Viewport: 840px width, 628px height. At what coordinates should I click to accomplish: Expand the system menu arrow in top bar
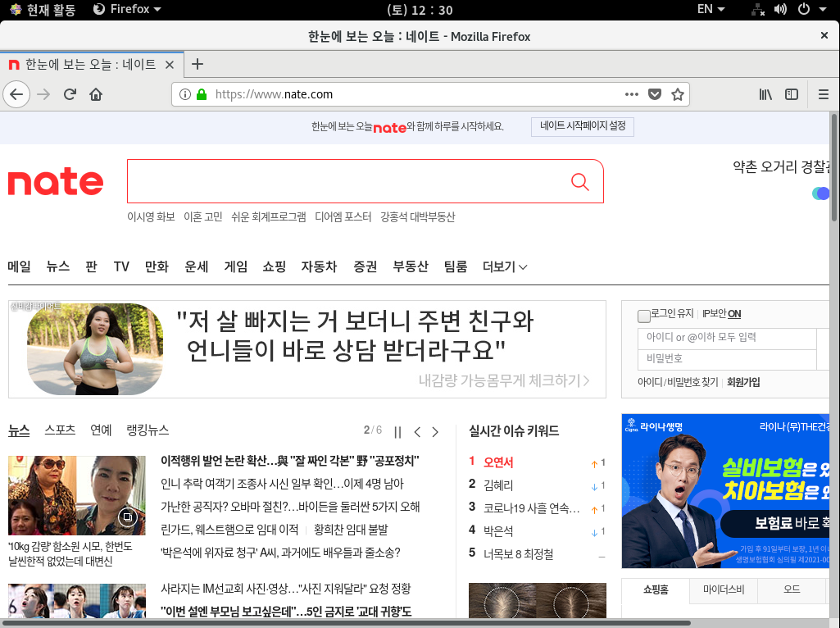823,9
